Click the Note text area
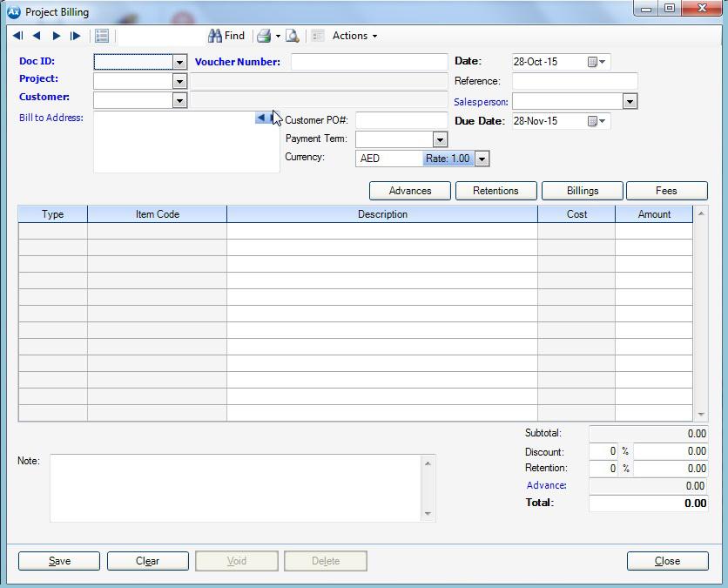Screen dimensions: 728x588 coord(235,488)
